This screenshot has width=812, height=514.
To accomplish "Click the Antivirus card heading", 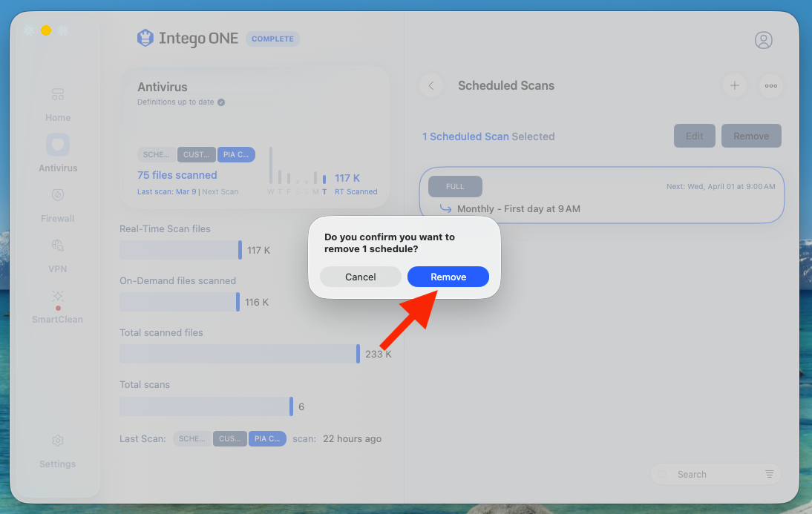I will coord(162,87).
